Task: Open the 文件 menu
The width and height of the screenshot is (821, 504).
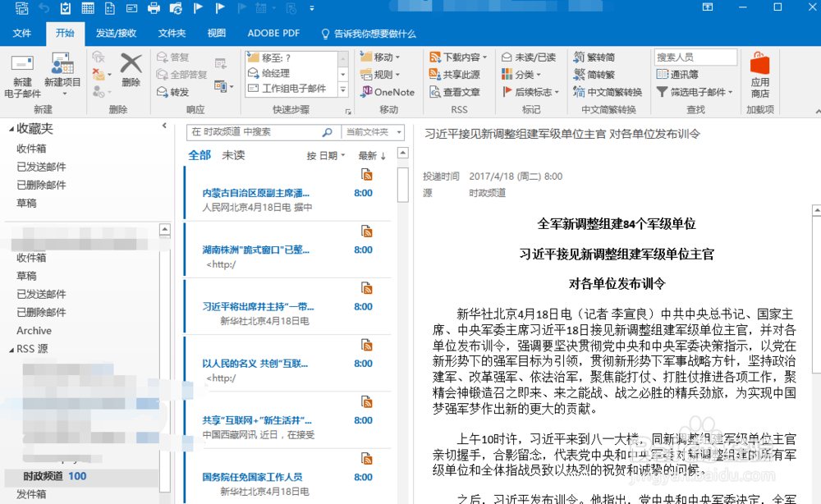Action: pos(22,34)
